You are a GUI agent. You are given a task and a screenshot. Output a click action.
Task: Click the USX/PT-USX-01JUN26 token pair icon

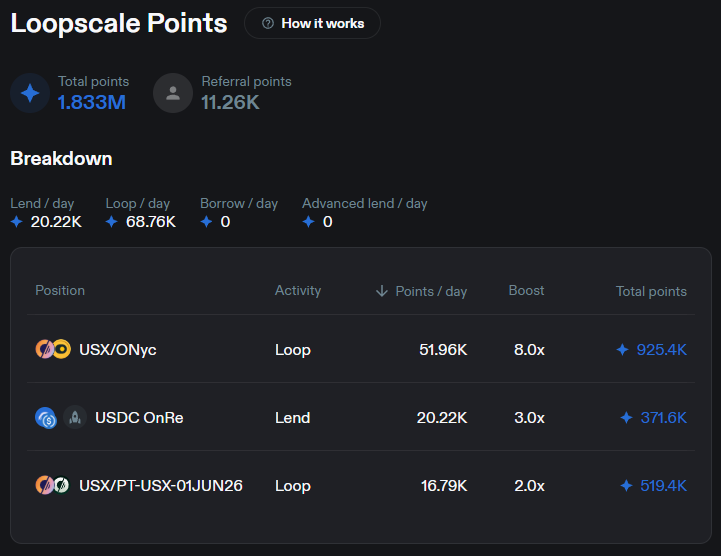(52, 485)
